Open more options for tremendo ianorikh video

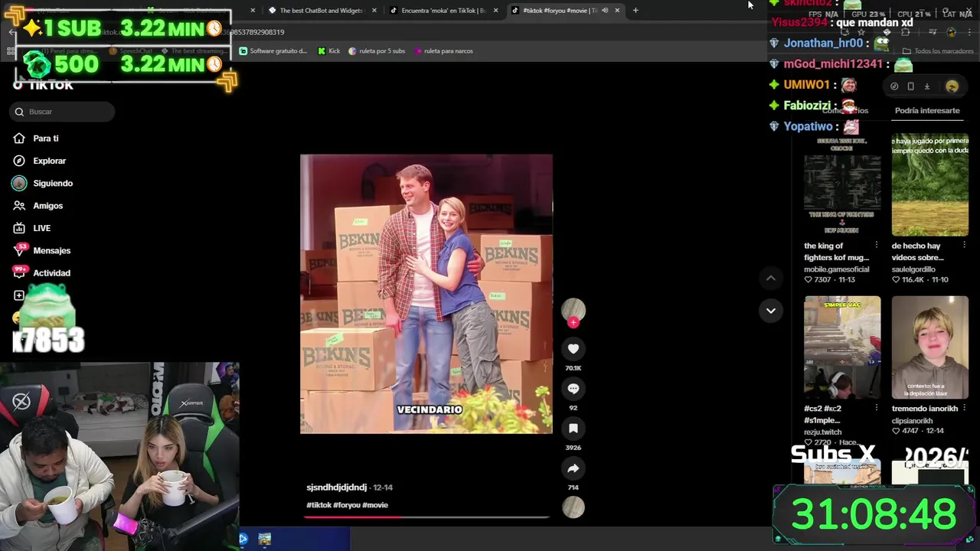coord(964,409)
